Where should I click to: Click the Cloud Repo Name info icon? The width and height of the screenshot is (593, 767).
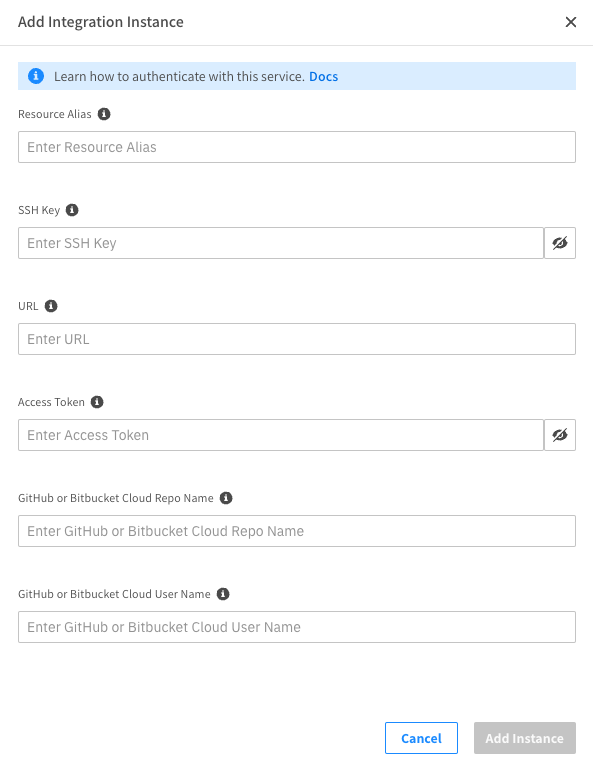(x=226, y=498)
